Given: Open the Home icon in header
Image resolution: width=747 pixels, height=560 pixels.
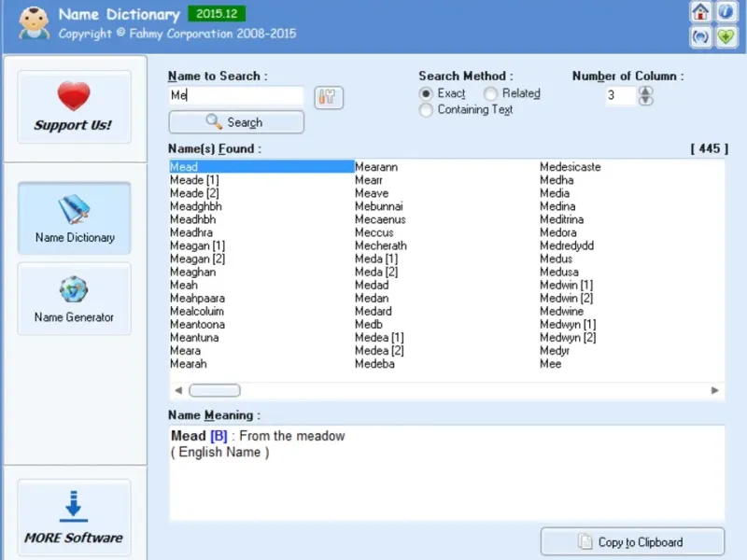Looking at the screenshot, I should coord(700,12).
